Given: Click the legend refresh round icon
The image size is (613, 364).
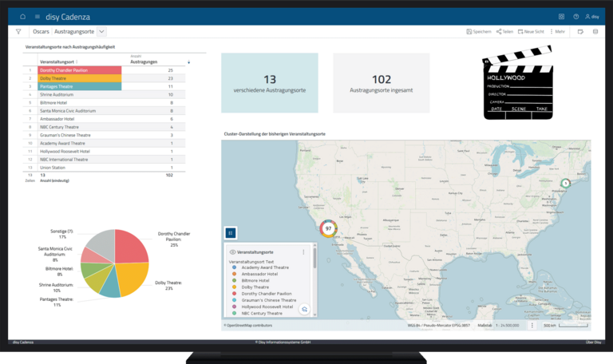Looking at the screenshot, I should (304, 309).
